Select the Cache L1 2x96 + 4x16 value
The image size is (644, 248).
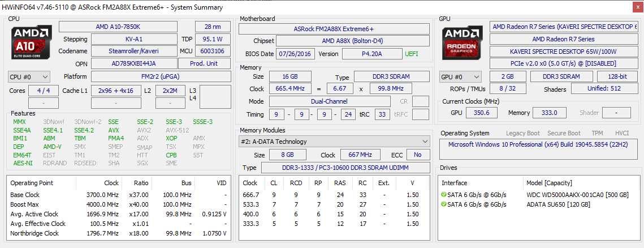point(115,91)
